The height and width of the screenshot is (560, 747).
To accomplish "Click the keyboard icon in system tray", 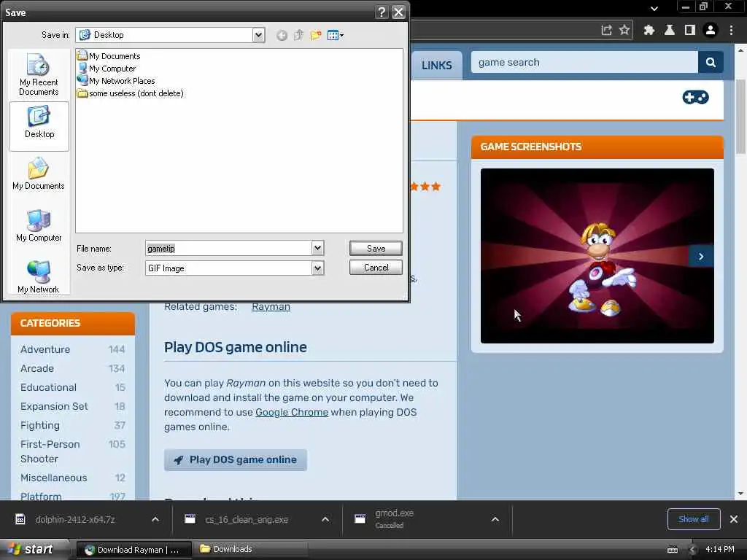I will tap(672, 550).
